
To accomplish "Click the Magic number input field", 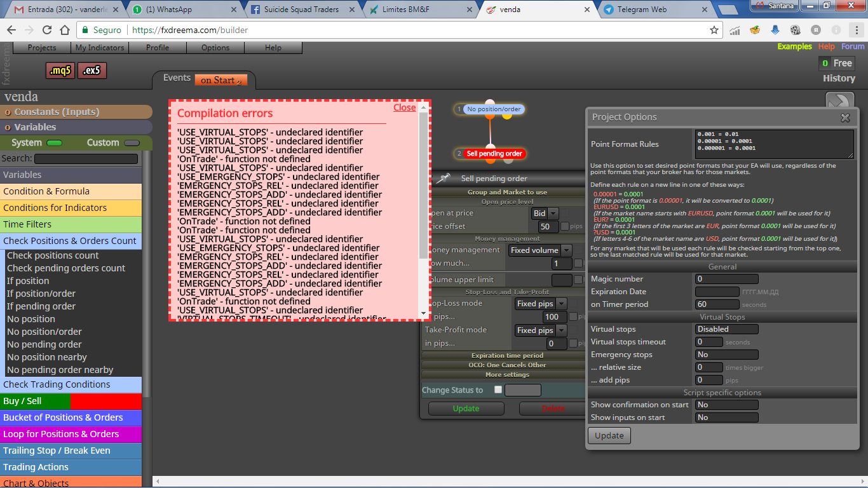I will [x=726, y=279].
